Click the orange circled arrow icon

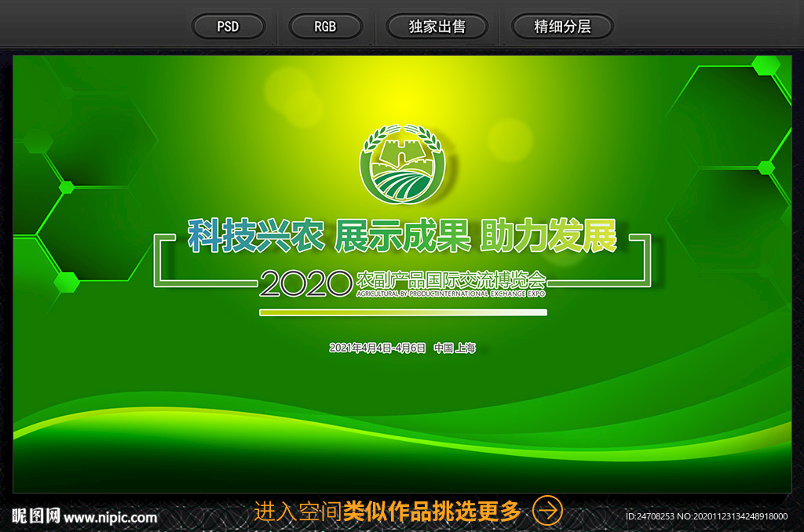click(x=547, y=511)
